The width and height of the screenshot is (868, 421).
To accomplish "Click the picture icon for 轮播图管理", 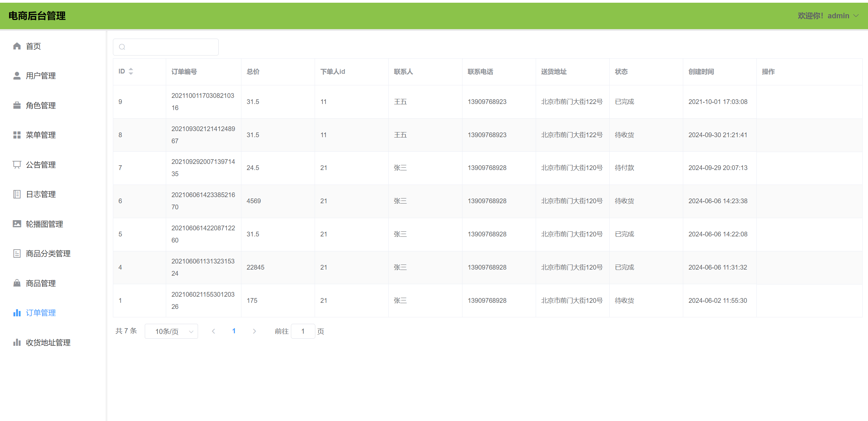I will (x=17, y=224).
